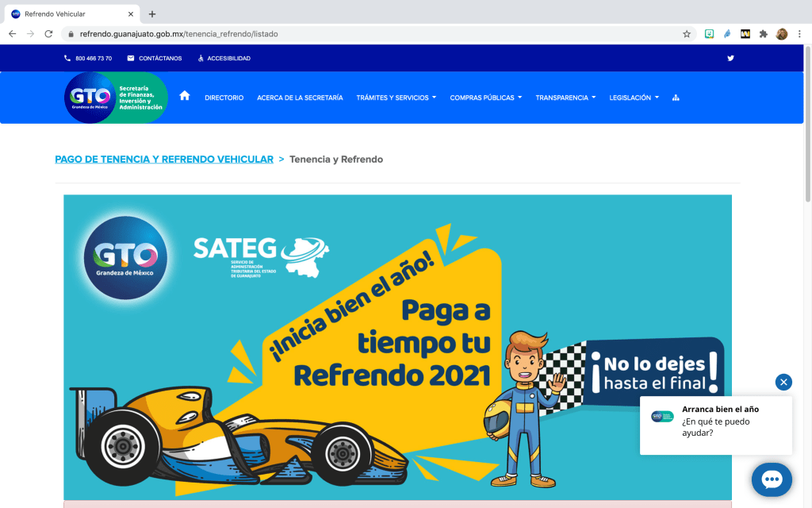Screen dimensions: 812x508
Task: Go to Directorio menu item
Action: click(224, 98)
